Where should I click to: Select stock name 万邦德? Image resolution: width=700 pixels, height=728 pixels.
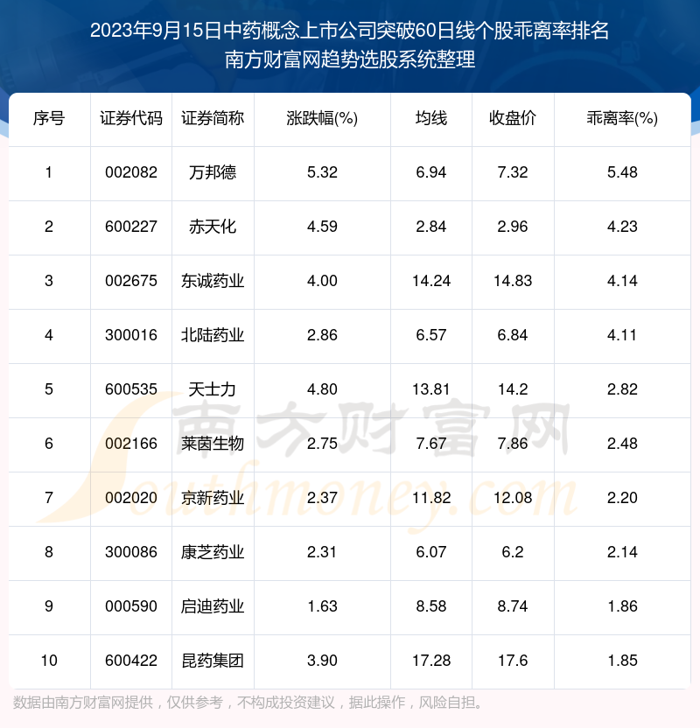213,172
